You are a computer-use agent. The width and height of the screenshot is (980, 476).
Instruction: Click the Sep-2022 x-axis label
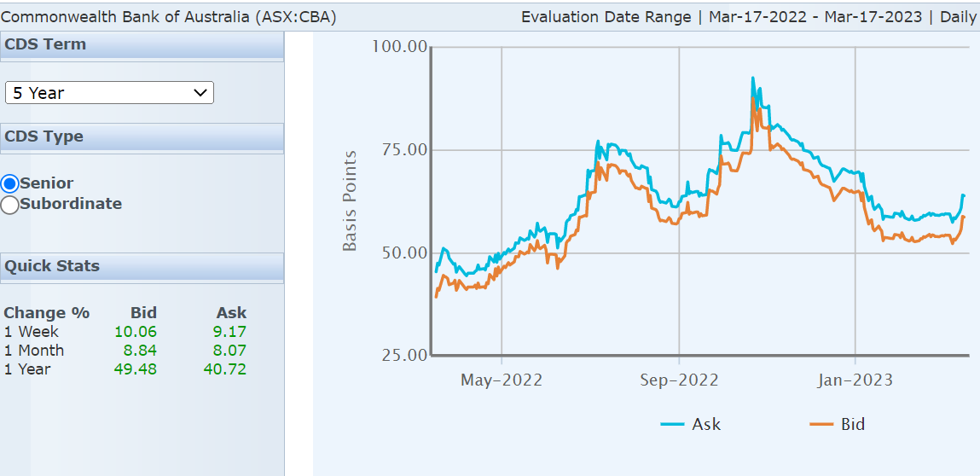679,380
